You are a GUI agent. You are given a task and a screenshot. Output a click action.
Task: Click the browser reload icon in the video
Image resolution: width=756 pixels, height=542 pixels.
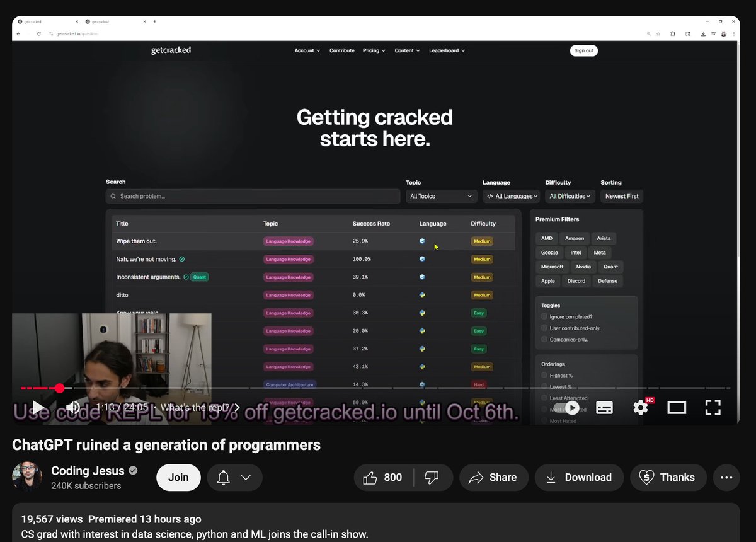point(39,33)
